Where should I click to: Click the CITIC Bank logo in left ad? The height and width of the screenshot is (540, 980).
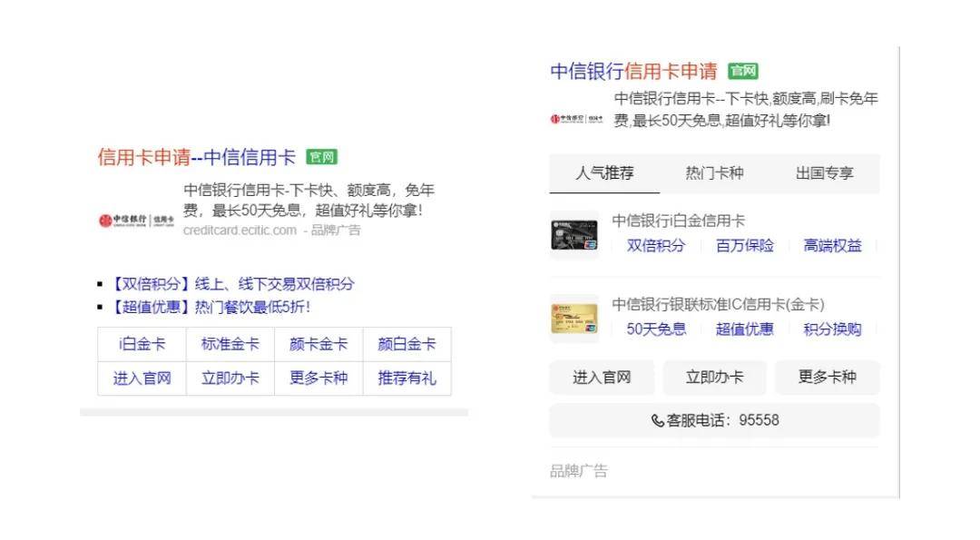tap(136, 220)
